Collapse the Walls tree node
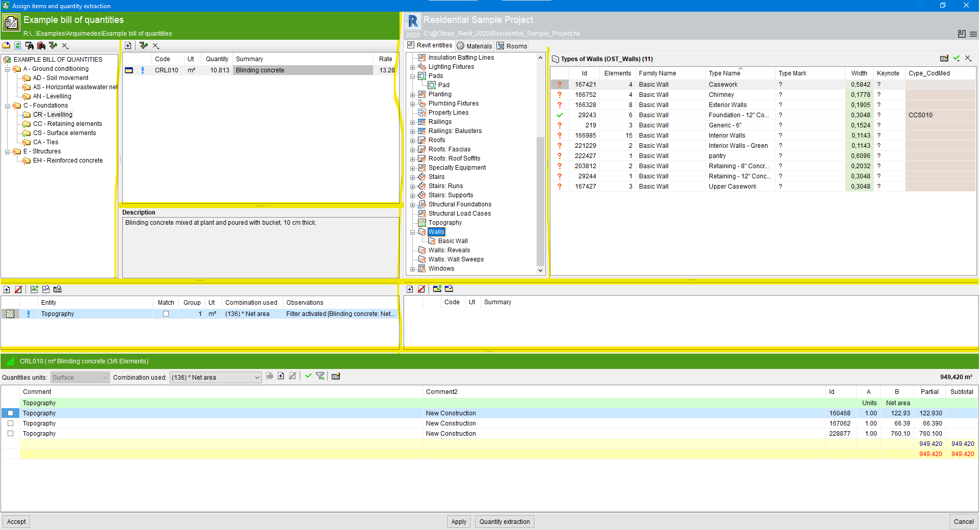This screenshot has width=980, height=530. (413, 232)
